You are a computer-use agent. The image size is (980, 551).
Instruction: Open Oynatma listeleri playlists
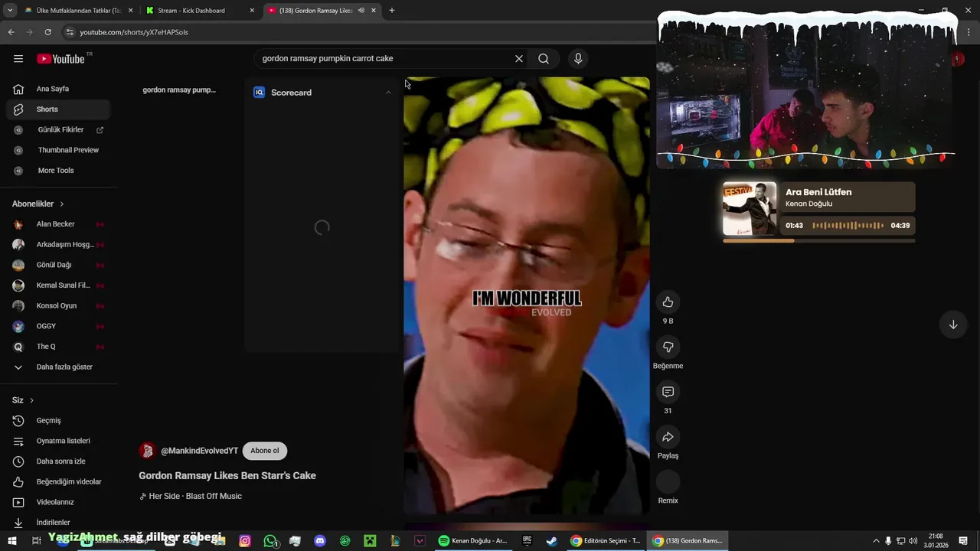click(58, 441)
